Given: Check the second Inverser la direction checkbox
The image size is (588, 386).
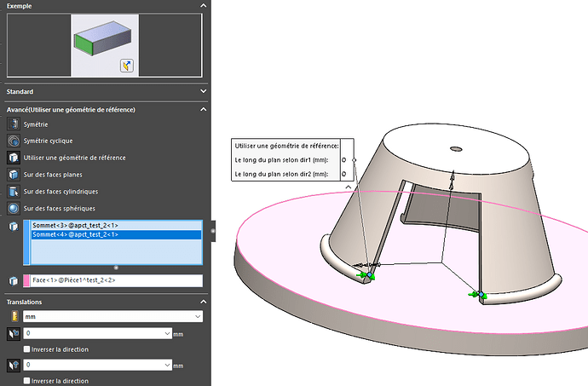Looking at the screenshot, I should (26, 381).
